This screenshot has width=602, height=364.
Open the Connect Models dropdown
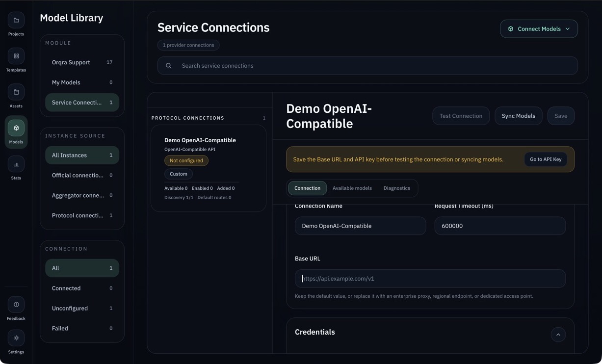pyautogui.click(x=539, y=29)
